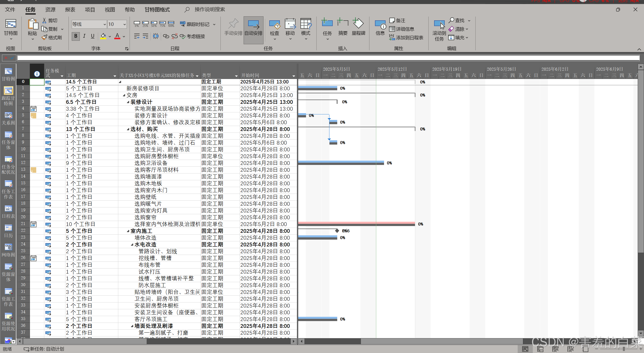644x353 pixels.
Task: Open the 资源 ribbon tab
Action: (x=50, y=10)
